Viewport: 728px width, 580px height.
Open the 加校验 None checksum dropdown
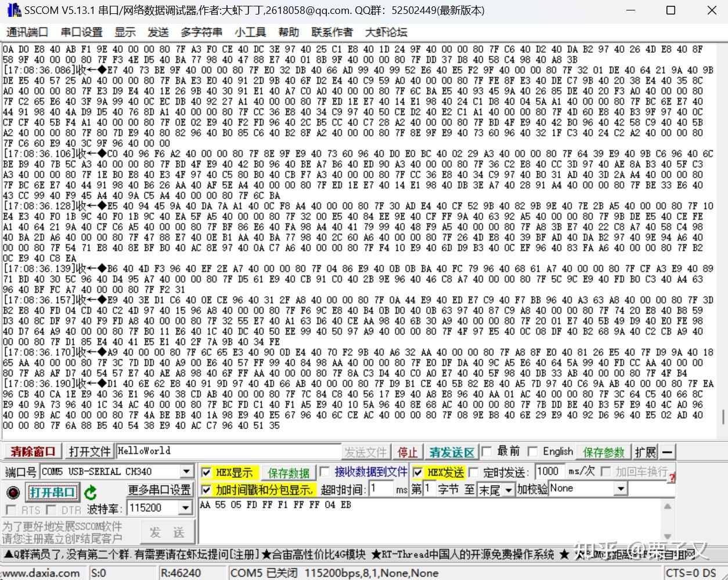click(621, 488)
